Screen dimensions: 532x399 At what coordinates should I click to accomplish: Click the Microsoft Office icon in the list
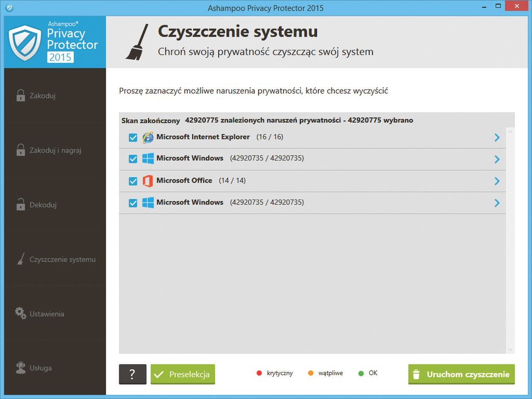coord(148,181)
